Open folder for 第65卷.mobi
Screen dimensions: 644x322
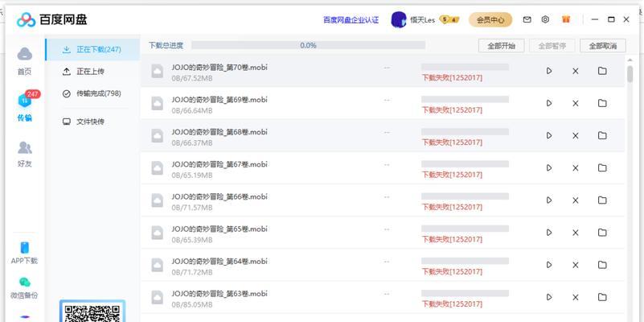[x=602, y=233]
